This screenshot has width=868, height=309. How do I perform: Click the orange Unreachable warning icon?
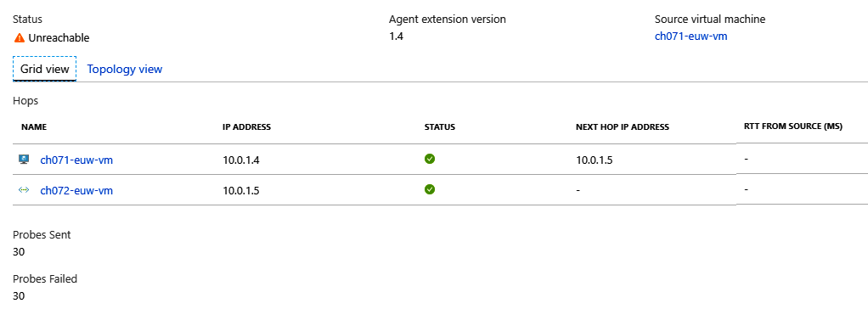pyautogui.click(x=20, y=37)
